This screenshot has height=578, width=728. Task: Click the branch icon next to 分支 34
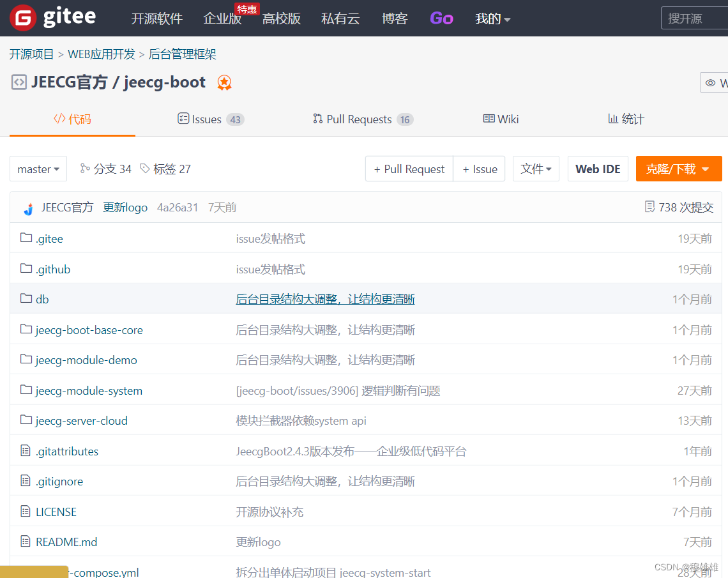click(85, 168)
